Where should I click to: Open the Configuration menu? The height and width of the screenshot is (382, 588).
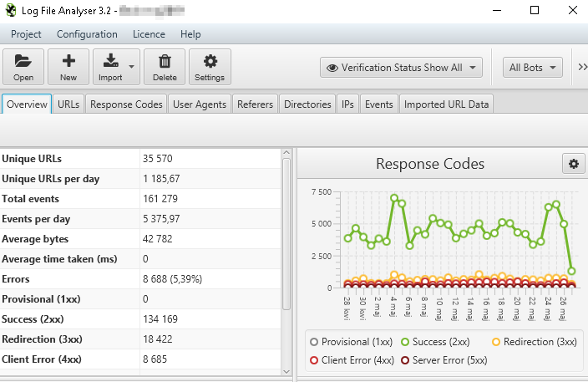coord(87,34)
